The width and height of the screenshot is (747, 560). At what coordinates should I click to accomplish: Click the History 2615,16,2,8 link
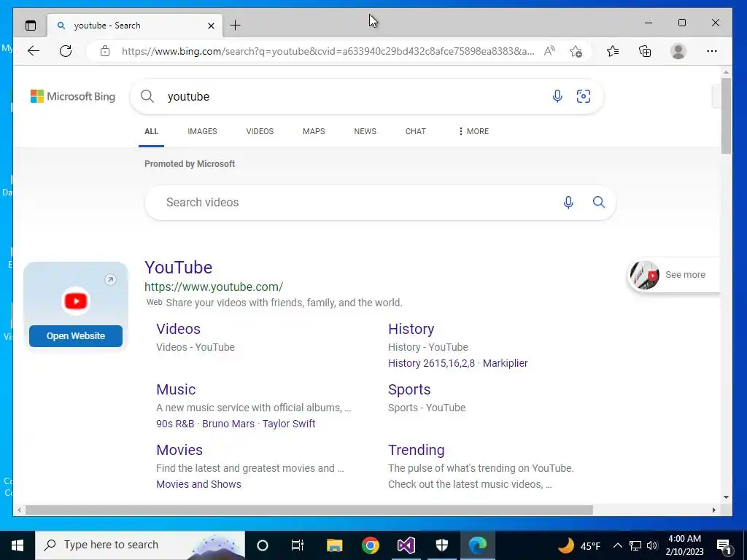(431, 363)
